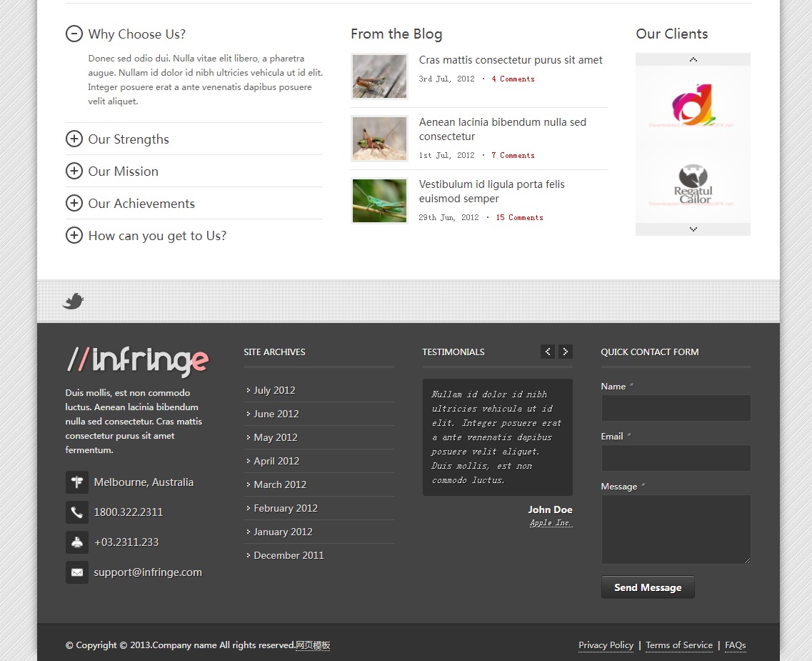
Task: Show previous testimonial with left arrow
Action: tap(548, 352)
